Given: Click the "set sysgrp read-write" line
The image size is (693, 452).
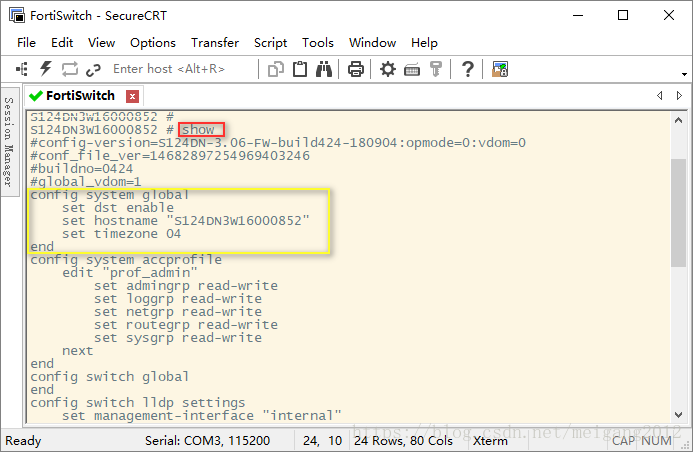Looking at the screenshot, I should tap(178, 338).
